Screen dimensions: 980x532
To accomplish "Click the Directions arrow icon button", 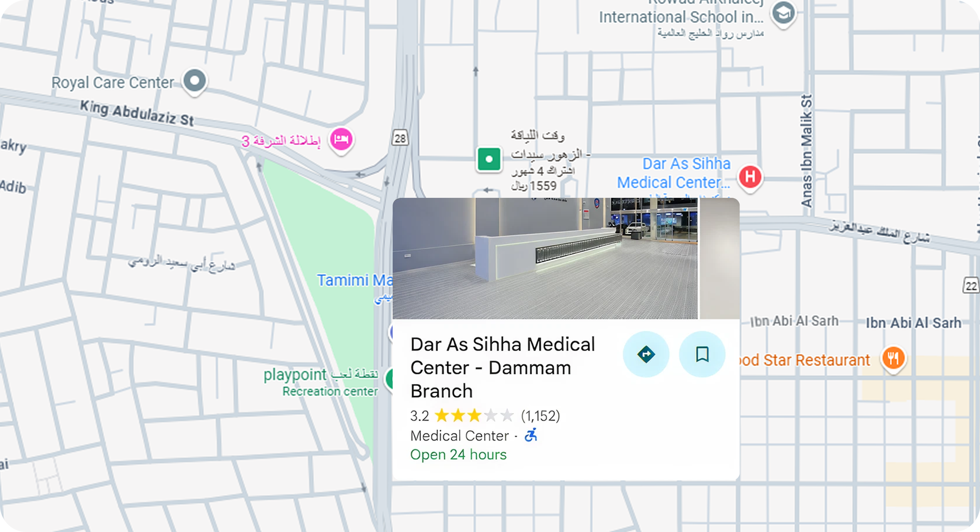I will (646, 354).
